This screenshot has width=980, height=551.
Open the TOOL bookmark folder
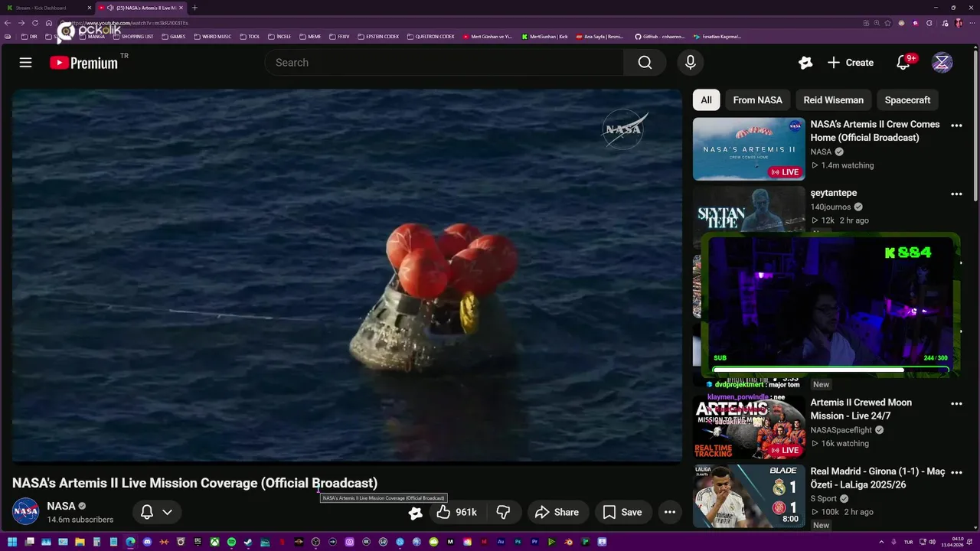[x=250, y=36]
